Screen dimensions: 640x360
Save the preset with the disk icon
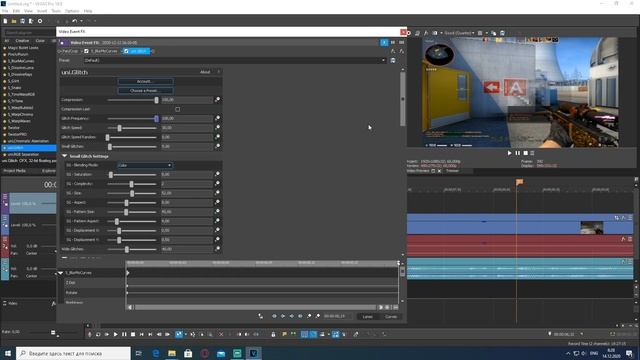[393, 60]
